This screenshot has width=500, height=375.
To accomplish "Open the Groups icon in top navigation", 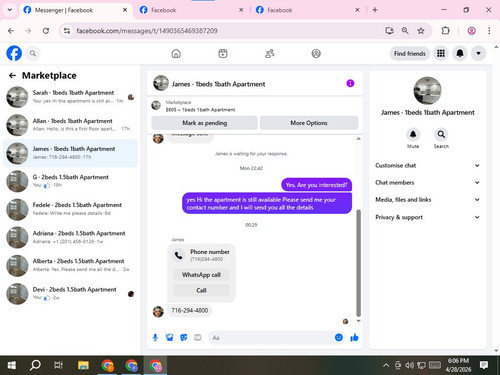I will pyautogui.click(x=316, y=53).
